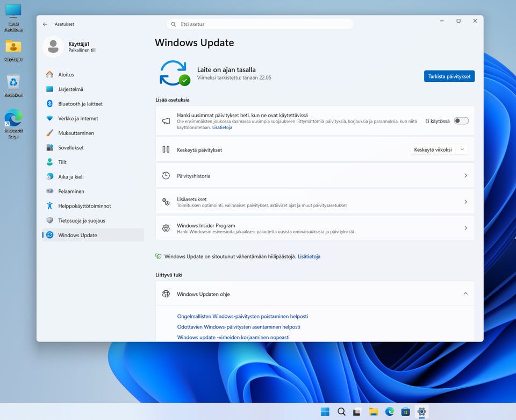Open Lisätietoja link under latest updates
Image resolution: width=516 pixels, height=420 pixels.
click(x=222, y=127)
